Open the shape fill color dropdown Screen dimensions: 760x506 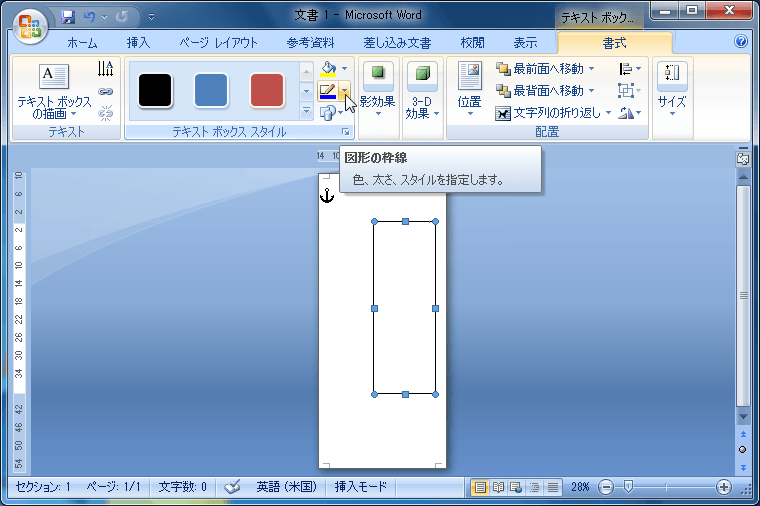pos(345,69)
